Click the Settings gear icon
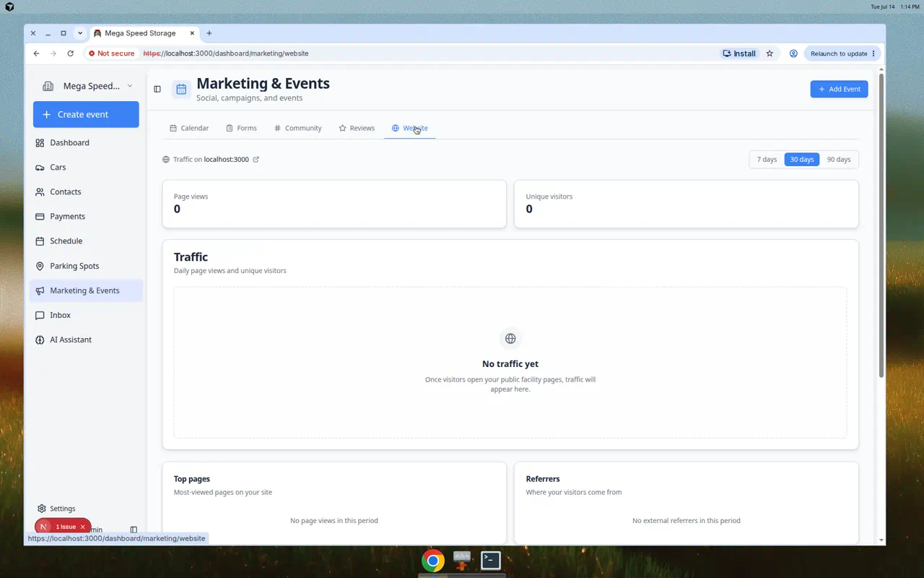The image size is (924, 578). coord(42,509)
